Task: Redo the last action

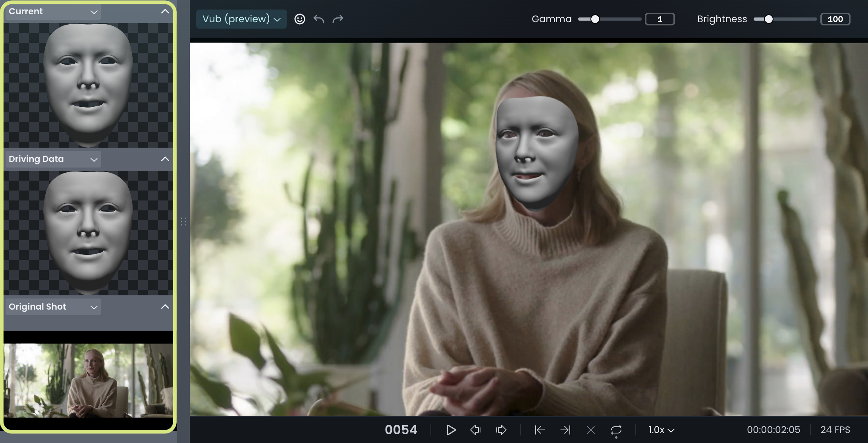Action: pos(338,19)
